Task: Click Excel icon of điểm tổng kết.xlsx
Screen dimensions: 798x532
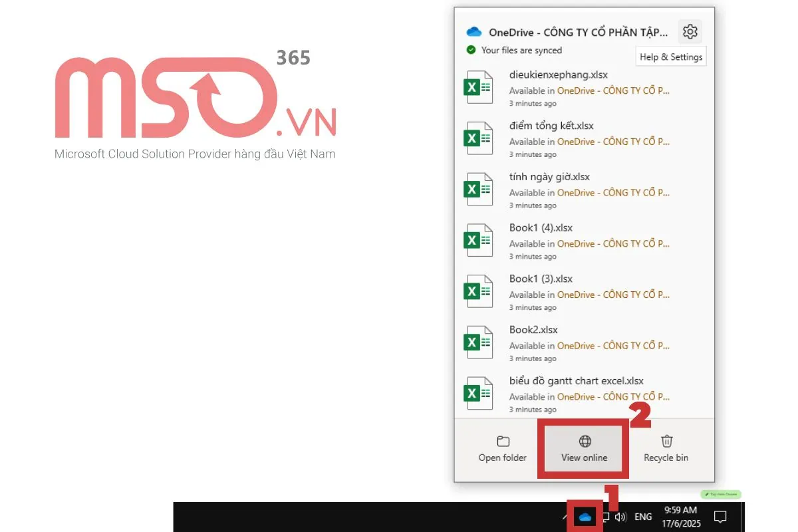Action: click(478, 138)
